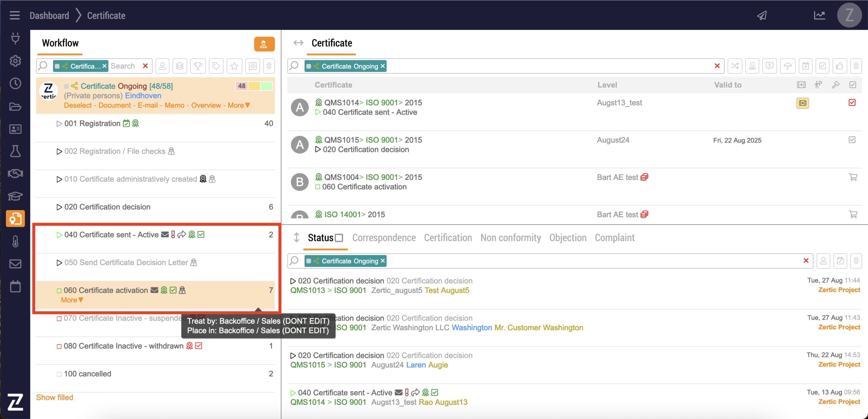Screen dimensions: 868x419
Task: Click the thumbs up toolbar icon
Action: [x=840, y=66]
